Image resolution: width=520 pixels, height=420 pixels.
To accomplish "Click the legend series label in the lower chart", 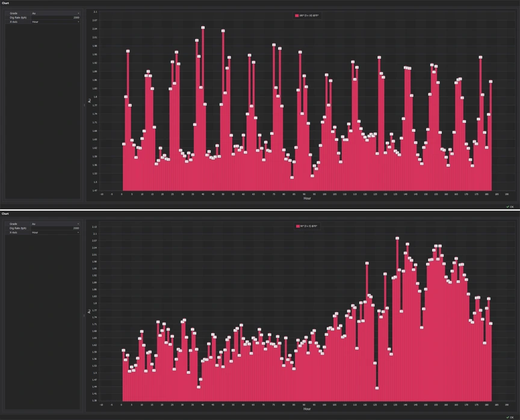I will click(309, 226).
